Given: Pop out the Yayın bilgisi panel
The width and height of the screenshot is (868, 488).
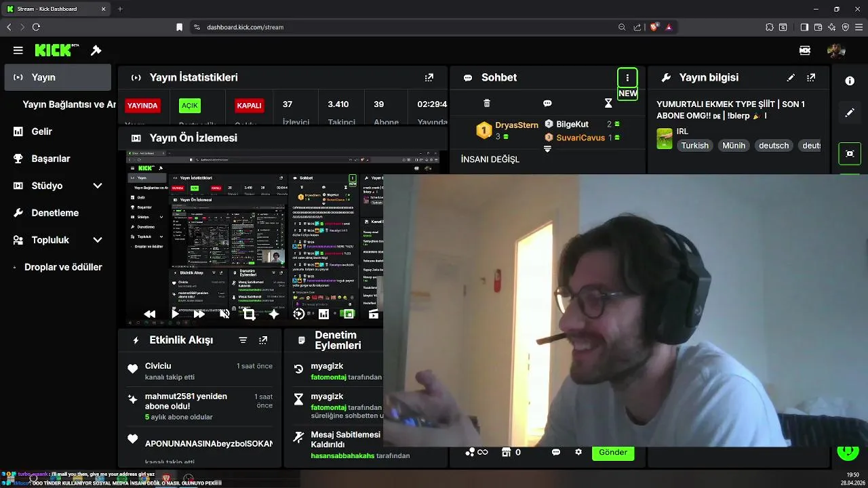Looking at the screenshot, I should point(811,78).
